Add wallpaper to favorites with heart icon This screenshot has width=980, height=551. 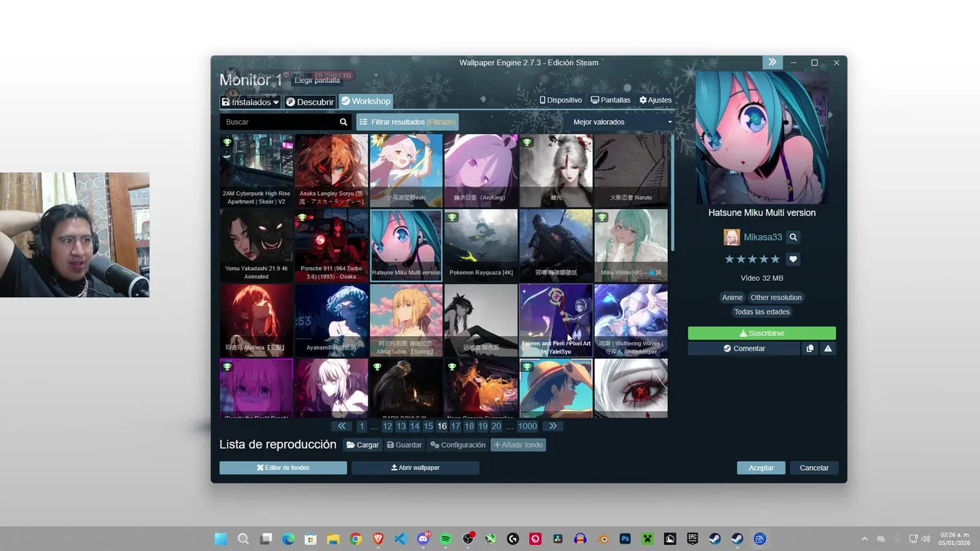(x=793, y=259)
